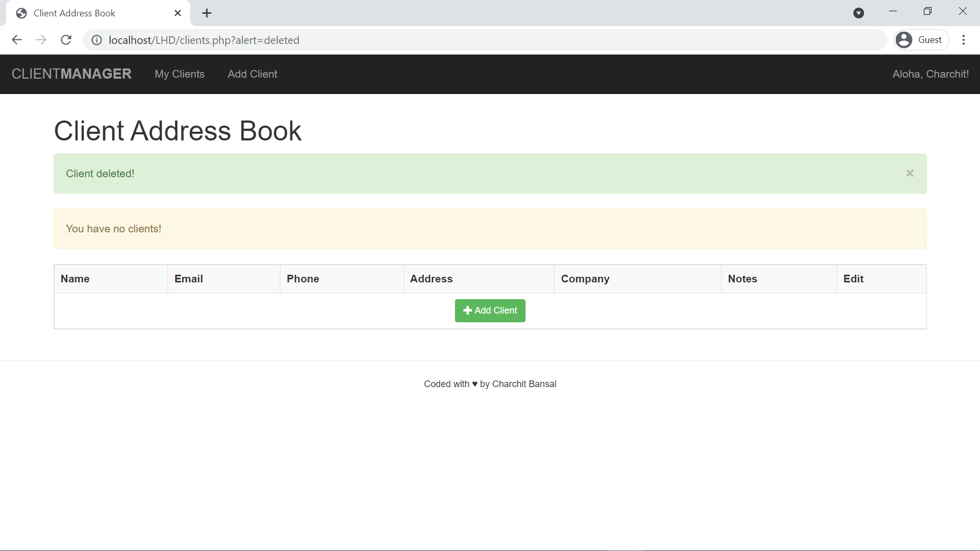980x551 pixels.
Task: Click the CLIENTMANAGER brand logo
Action: tap(71, 74)
